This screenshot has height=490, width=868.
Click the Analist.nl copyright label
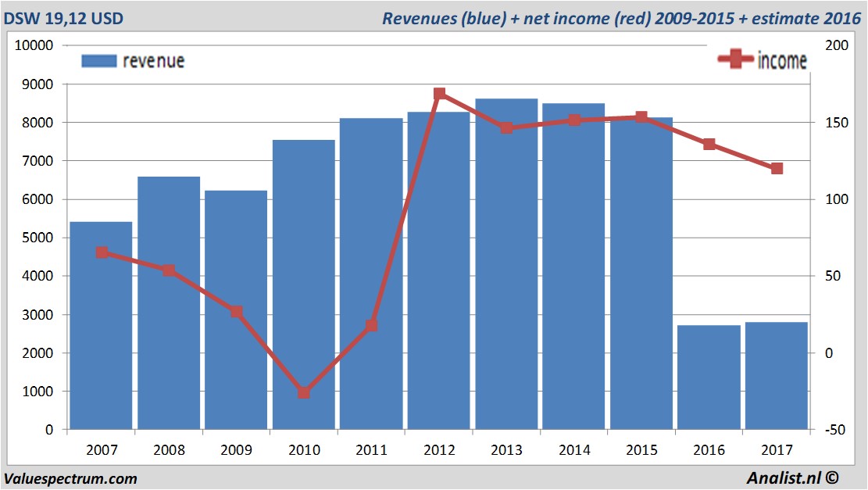792,477
